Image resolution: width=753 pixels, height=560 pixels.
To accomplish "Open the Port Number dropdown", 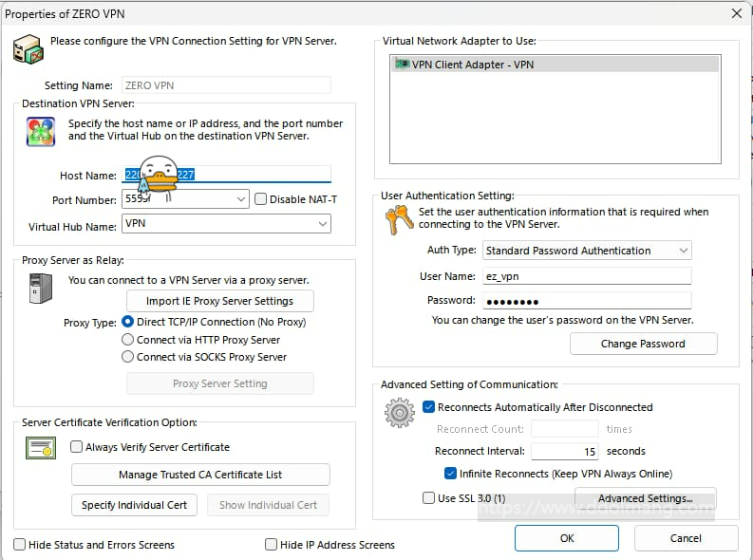I will pyautogui.click(x=241, y=199).
